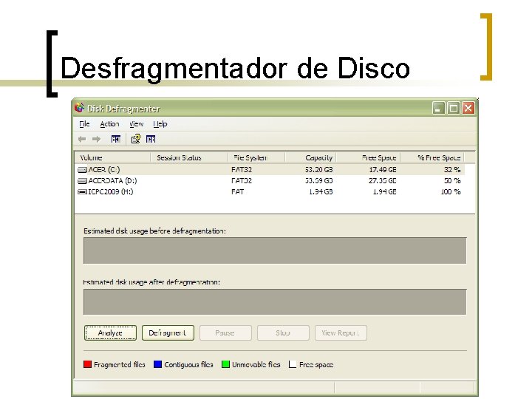Image resolution: width=532 pixels, height=399 pixels.
Task: Click the capacity value in ICPC2009 (H:) row
Action: [321, 192]
